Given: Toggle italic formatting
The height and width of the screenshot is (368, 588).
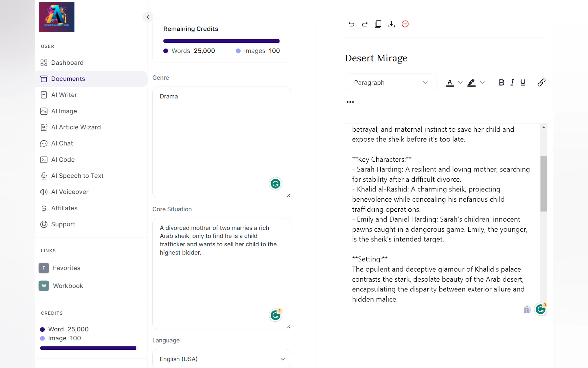Looking at the screenshot, I should tap(512, 82).
